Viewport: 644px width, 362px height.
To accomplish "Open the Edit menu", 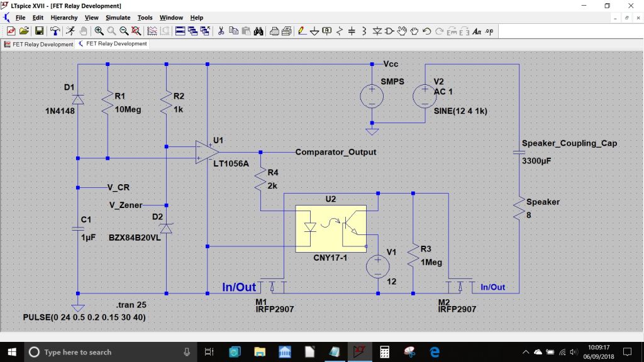I will (38, 18).
